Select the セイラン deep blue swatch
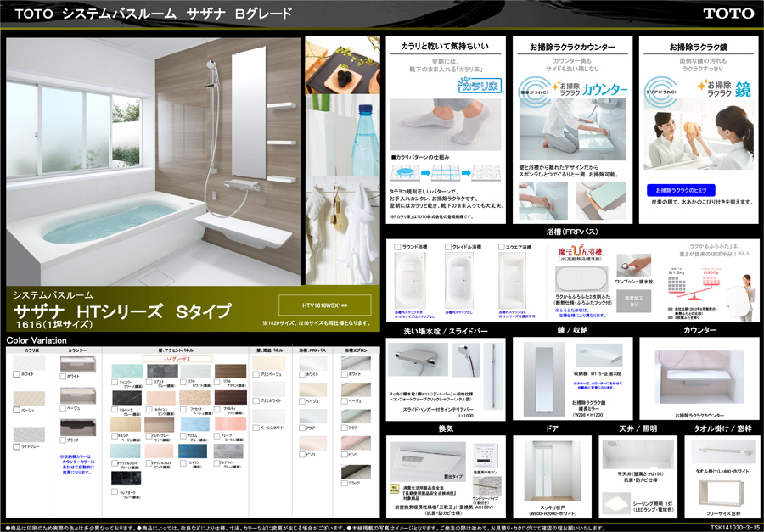 coord(193,451)
